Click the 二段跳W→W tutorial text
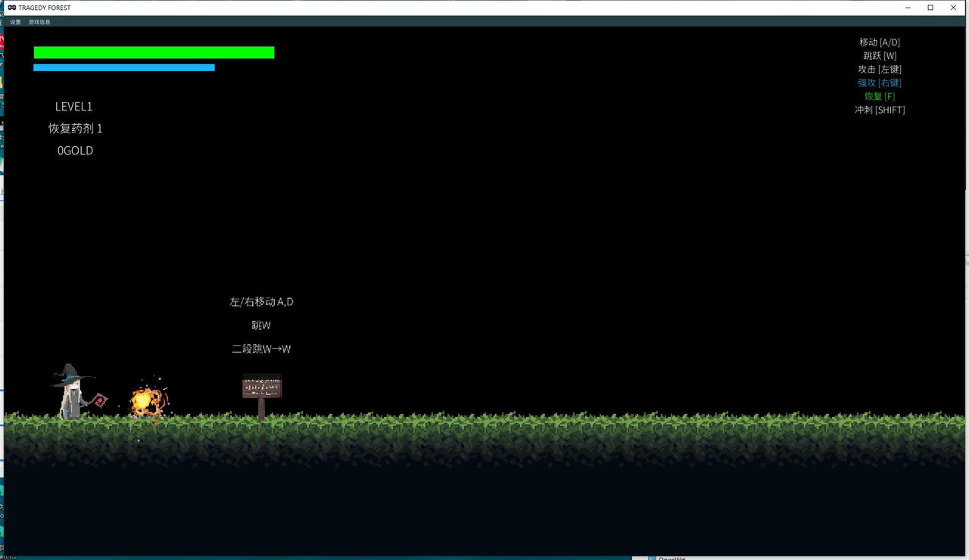 (261, 349)
